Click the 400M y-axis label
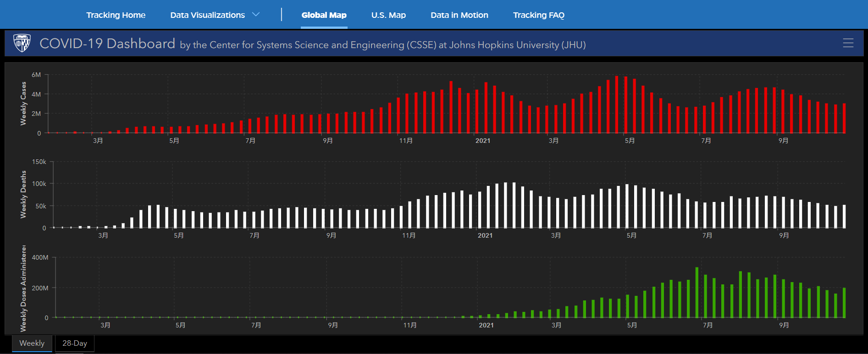Viewport: 868px width, 354px height. tap(40, 257)
